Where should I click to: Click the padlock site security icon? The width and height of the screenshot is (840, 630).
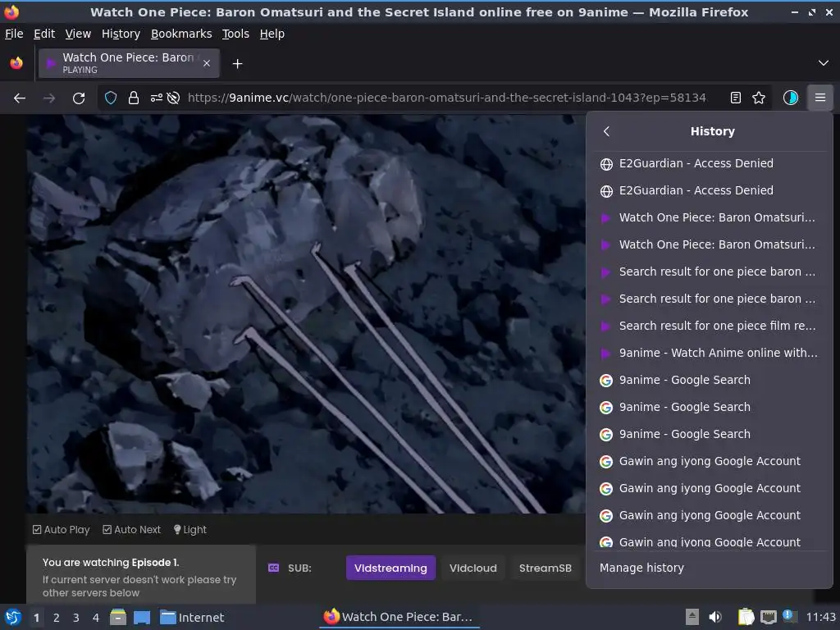pos(134,98)
